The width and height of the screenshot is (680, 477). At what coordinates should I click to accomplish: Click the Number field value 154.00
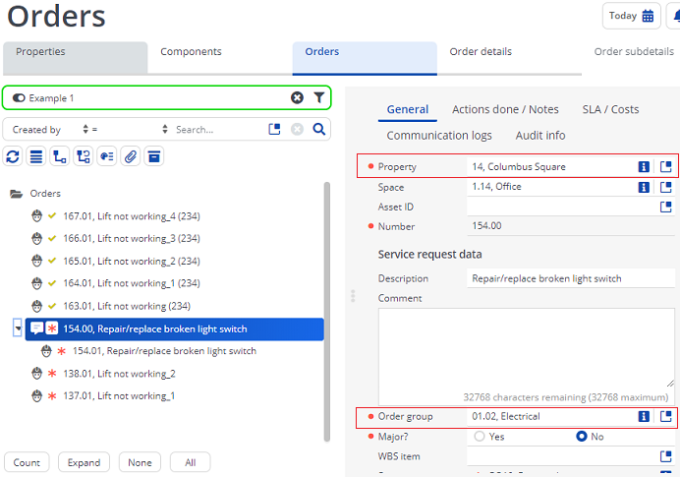pyautogui.click(x=571, y=226)
